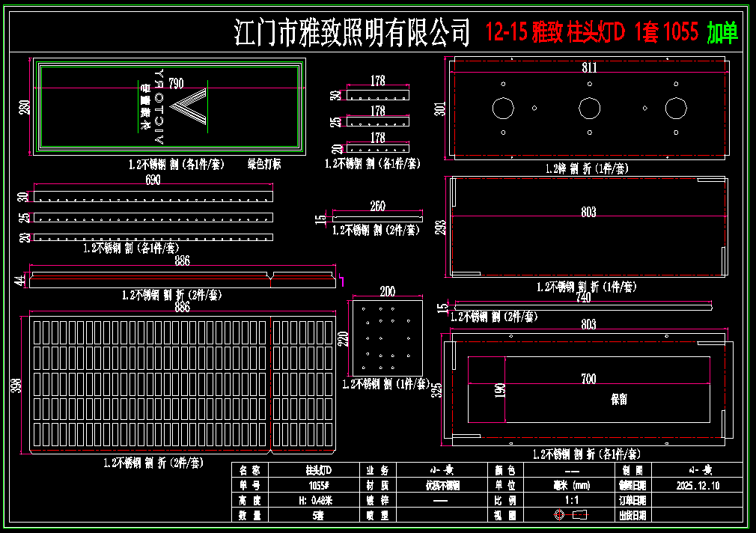Click the small diamond hole on the 811 plate

(x=645, y=108)
